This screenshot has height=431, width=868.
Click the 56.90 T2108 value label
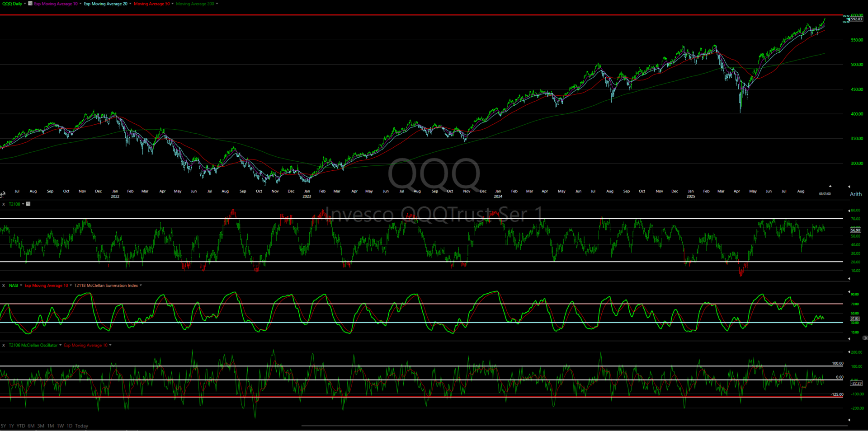click(855, 230)
